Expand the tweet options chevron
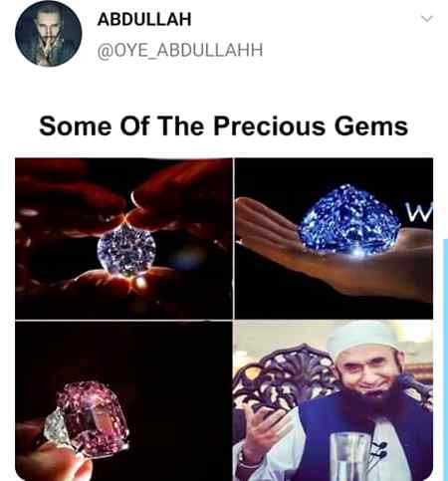This screenshot has height=481, width=448. 427,18
